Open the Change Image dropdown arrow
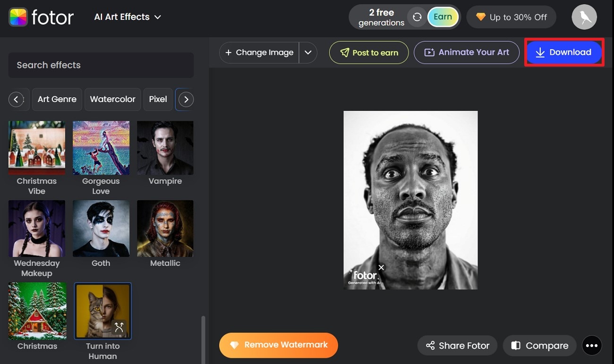The height and width of the screenshot is (364, 614). pos(308,52)
